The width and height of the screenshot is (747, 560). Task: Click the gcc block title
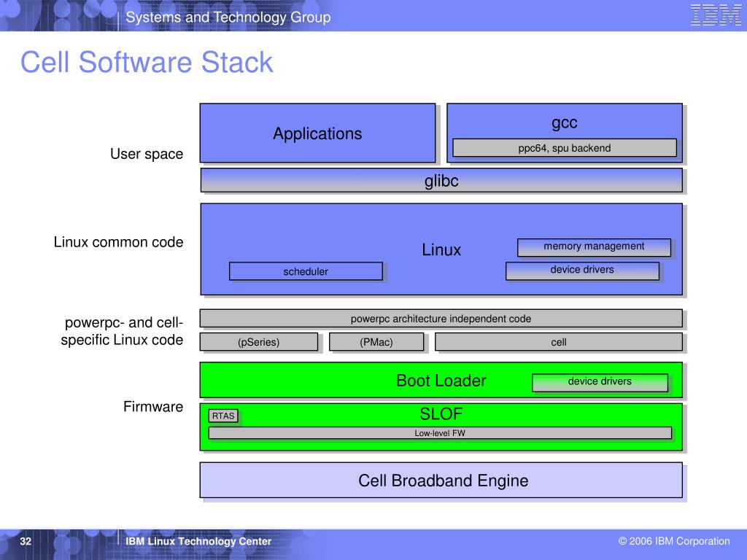pos(564,122)
